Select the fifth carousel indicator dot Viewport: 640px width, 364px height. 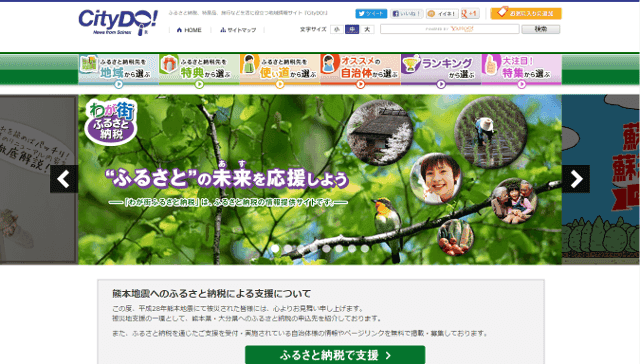pos(327,248)
